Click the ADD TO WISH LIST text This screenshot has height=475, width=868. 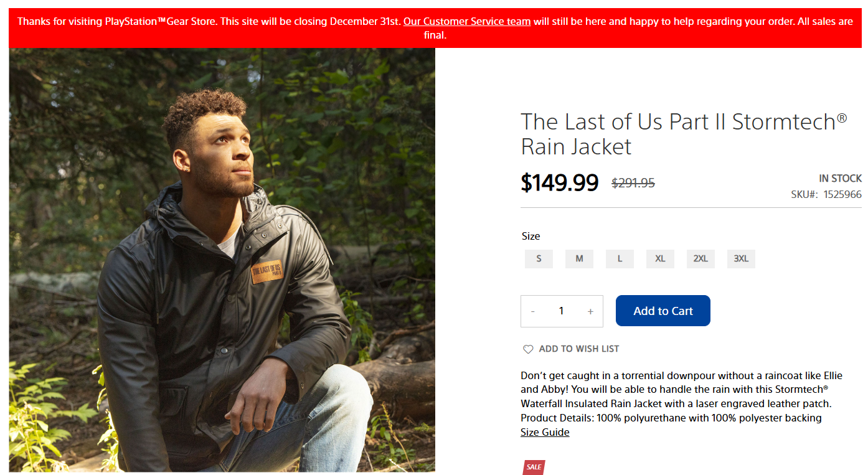(578, 349)
